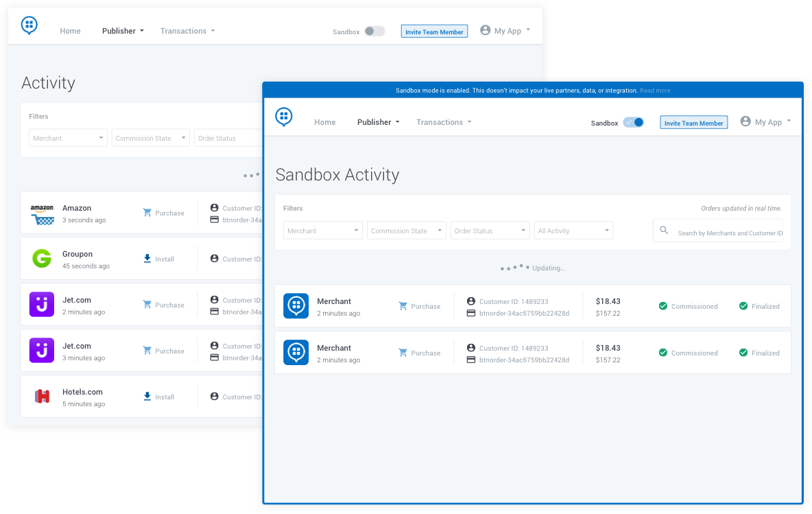Click the green Finalized checkmark in first row
This screenshot has width=812, height=514.
click(x=743, y=305)
